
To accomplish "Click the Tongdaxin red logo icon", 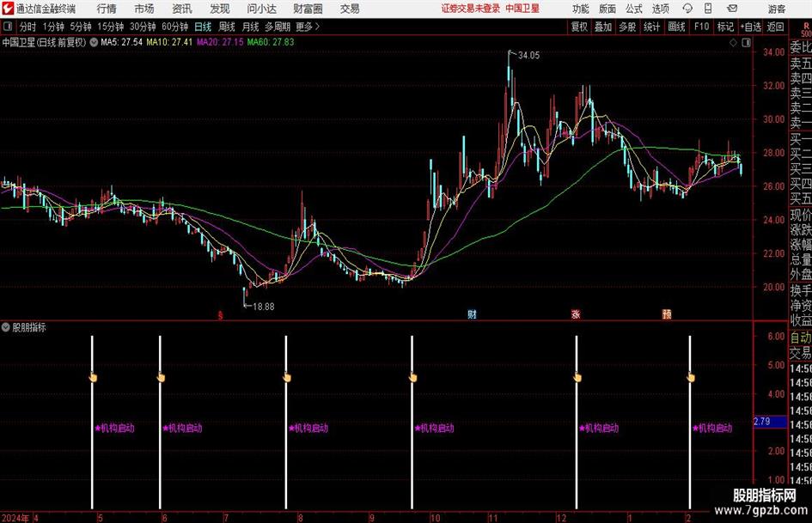I will click(x=8, y=9).
